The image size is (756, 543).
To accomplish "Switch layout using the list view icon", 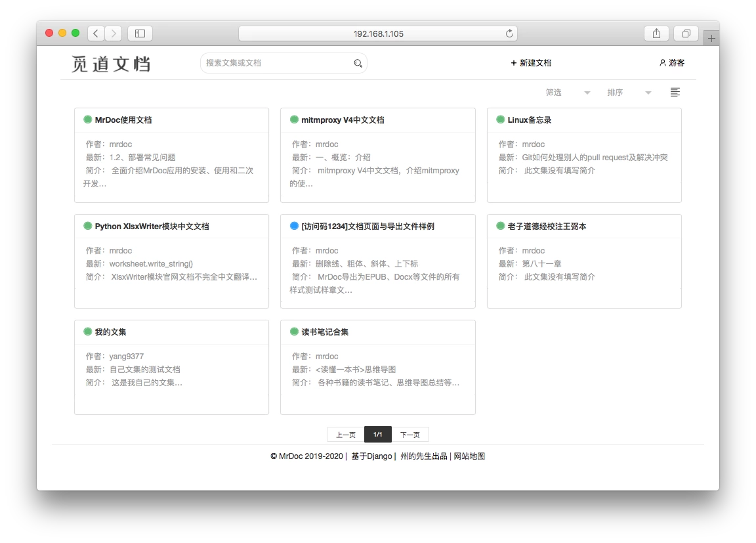I will 675,93.
